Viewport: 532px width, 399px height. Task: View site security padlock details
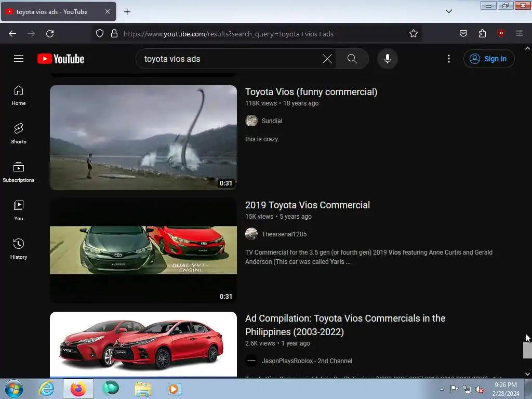[x=114, y=34]
